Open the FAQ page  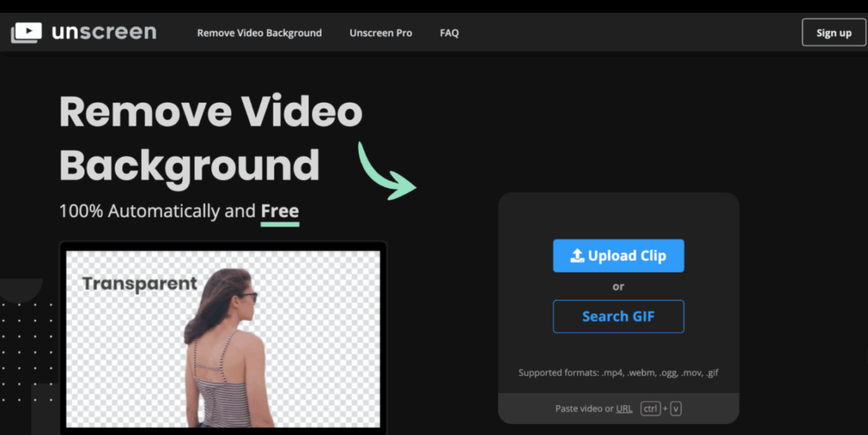449,33
